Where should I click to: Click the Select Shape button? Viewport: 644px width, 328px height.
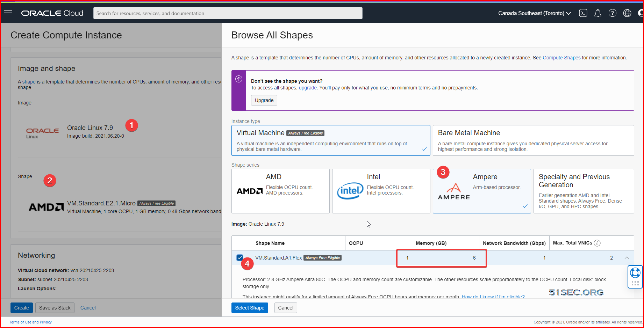click(x=250, y=308)
